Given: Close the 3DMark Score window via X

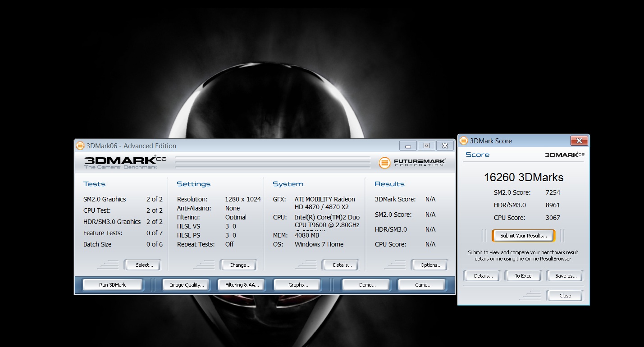Looking at the screenshot, I should (579, 141).
